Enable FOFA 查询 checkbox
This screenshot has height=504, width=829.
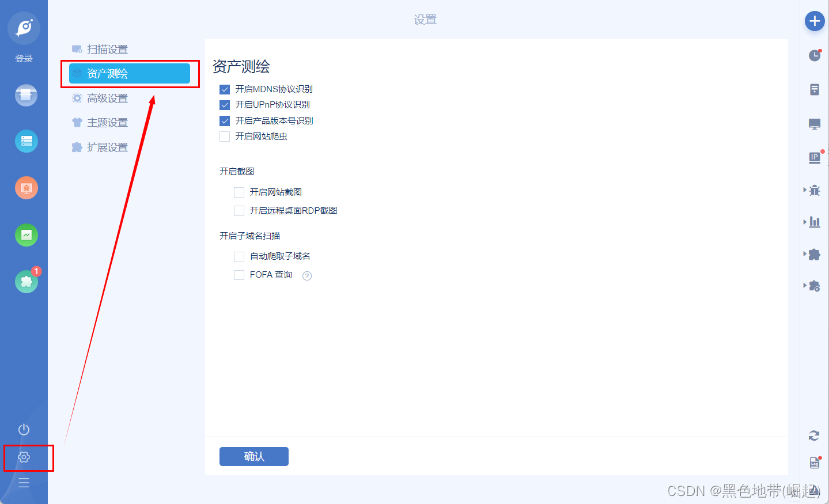239,275
